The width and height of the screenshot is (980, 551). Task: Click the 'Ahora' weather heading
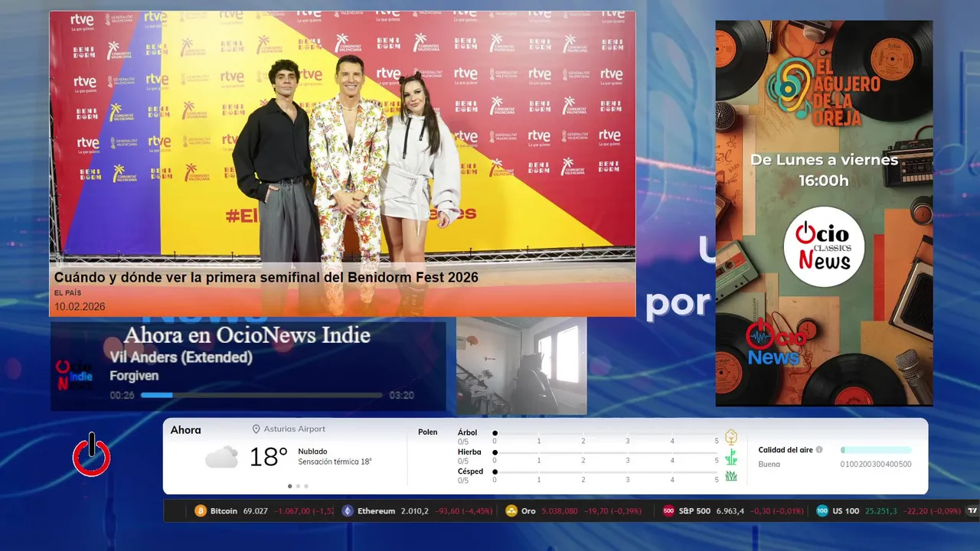click(185, 430)
